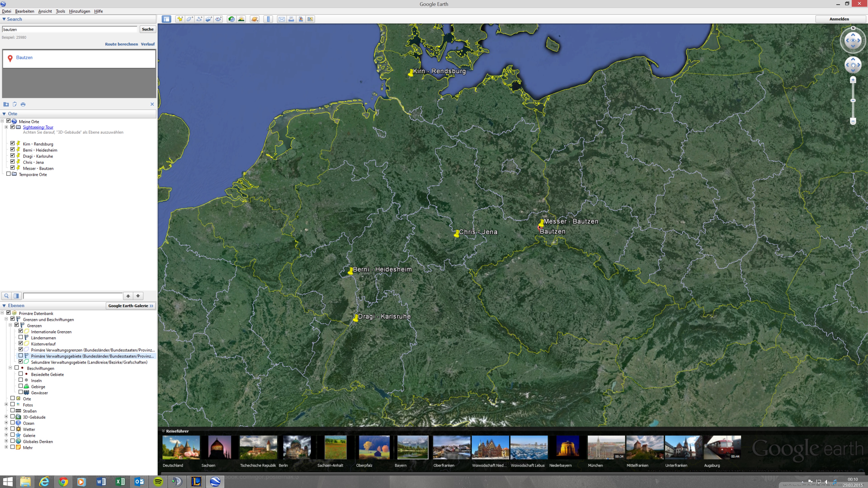Open the Verlauf search history link
This screenshot has height=488, width=868.
(x=148, y=44)
